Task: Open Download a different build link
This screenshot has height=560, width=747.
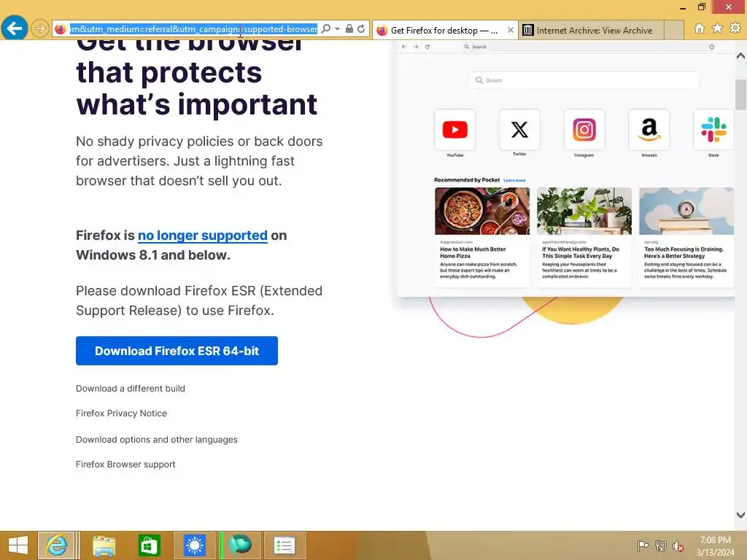Action: pos(131,389)
